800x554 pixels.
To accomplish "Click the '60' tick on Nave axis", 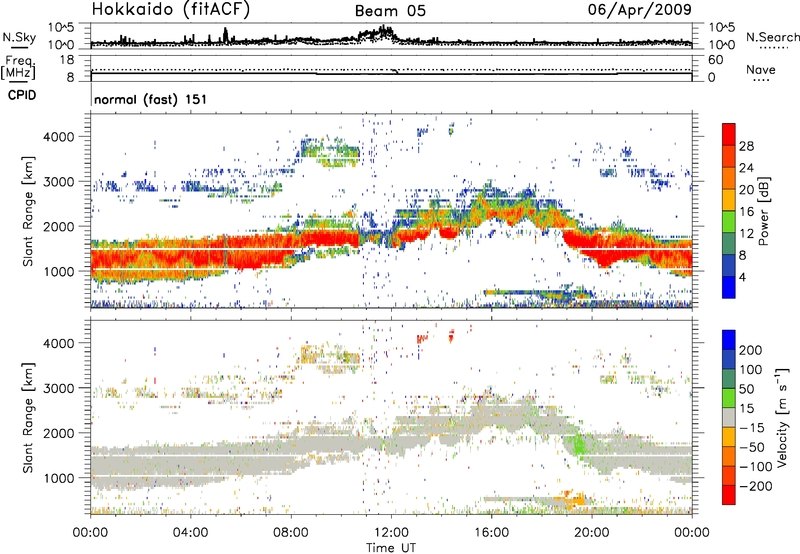I will tap(716, 60).
